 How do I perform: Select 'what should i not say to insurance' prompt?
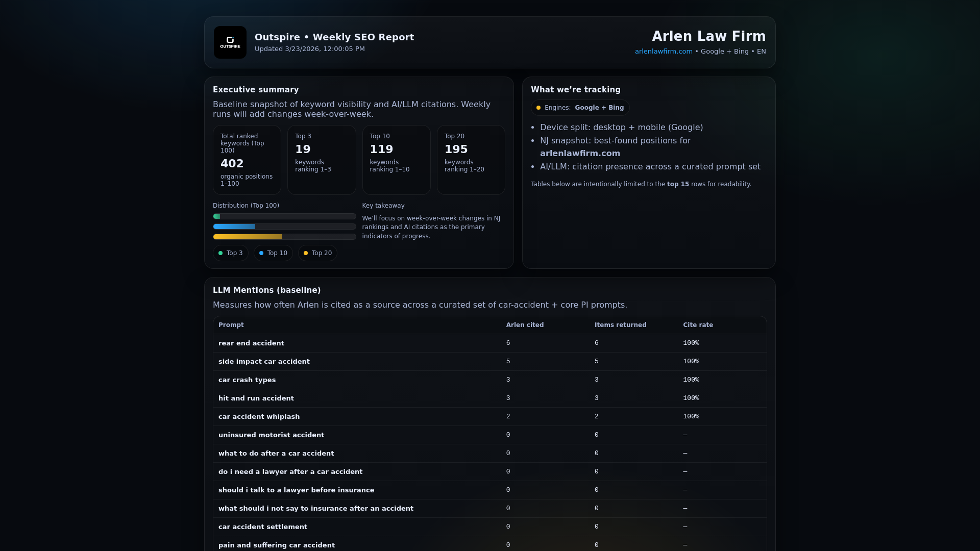point(316,509)
